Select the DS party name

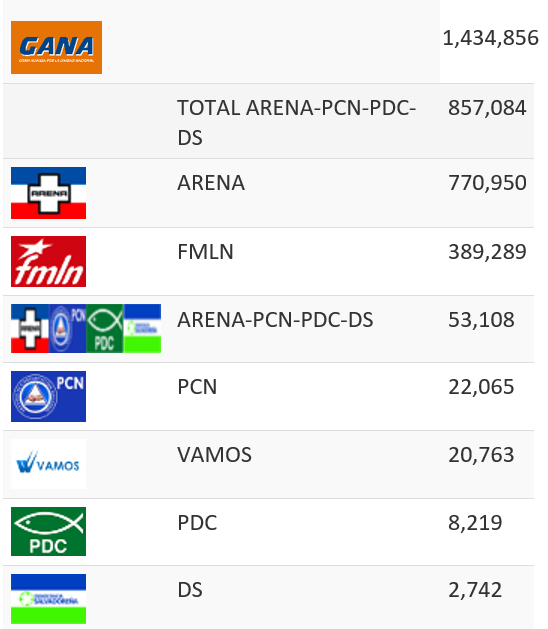tap(190, 590)
